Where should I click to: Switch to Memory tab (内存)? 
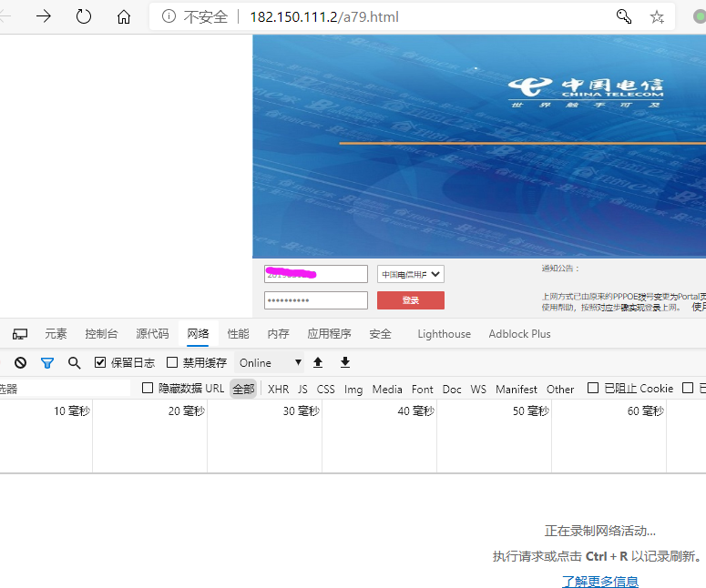(278, 334)
